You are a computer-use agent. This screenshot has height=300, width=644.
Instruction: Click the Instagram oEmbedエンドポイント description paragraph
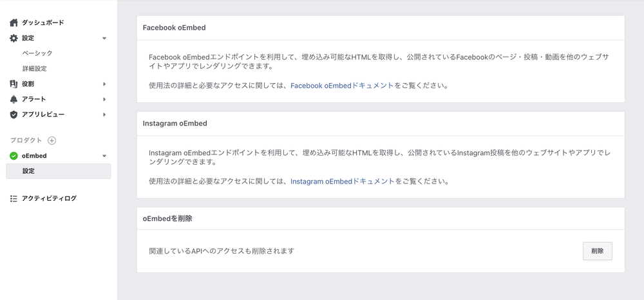pyautogui.click(x=380, y=157)
